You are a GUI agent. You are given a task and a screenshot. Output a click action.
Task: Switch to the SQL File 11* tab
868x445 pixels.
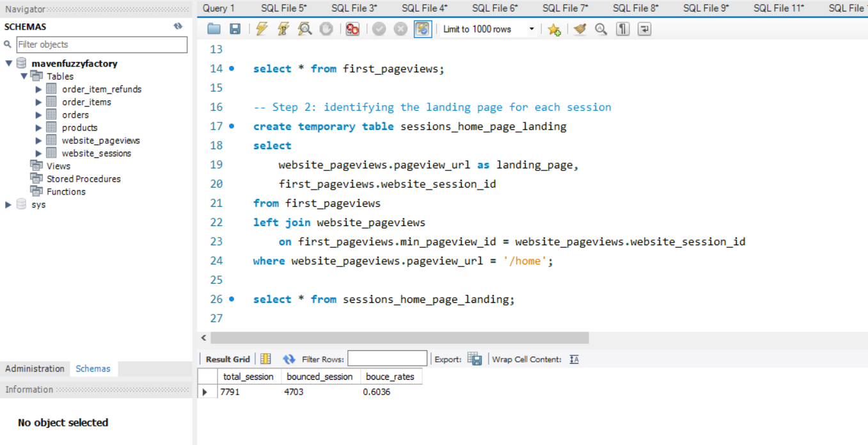click(779, 8)
